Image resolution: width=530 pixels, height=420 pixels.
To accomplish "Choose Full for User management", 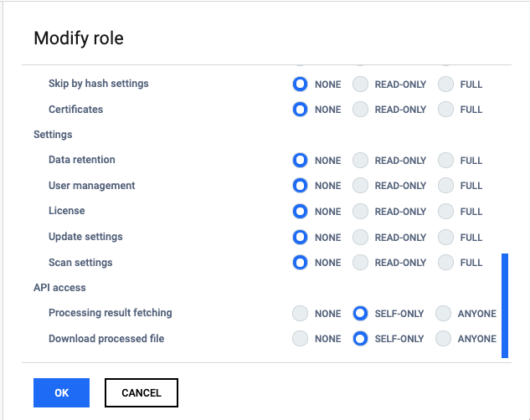I will coord(445,186).
